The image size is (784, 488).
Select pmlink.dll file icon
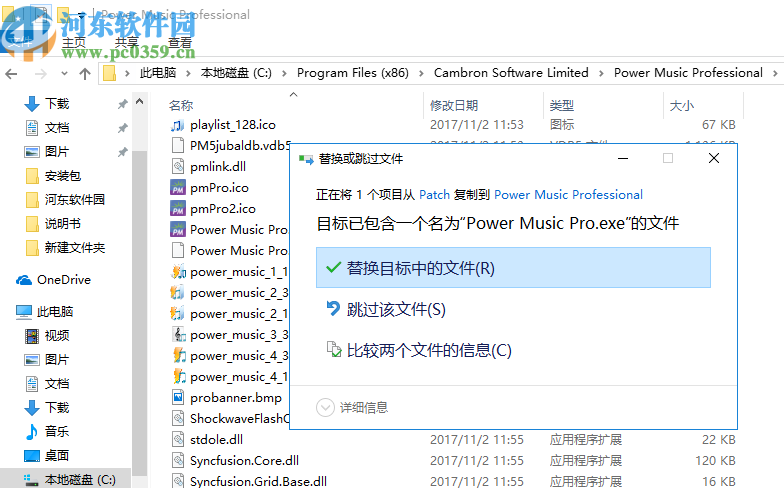point(178,166)
